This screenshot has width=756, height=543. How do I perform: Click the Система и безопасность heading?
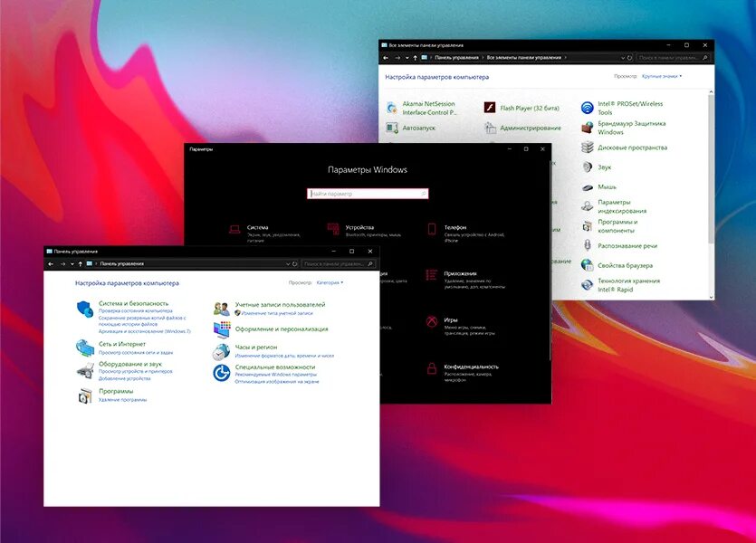click(134, 303)
